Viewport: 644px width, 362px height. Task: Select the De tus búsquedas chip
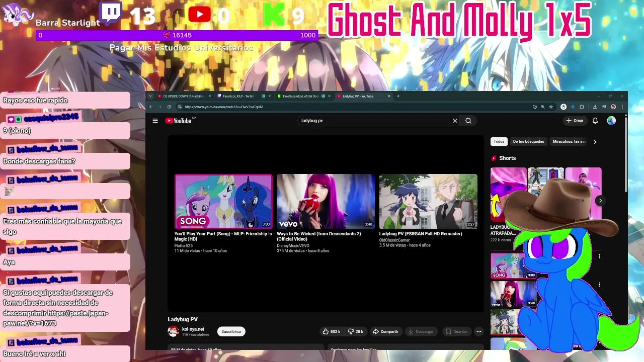point(528,142)
